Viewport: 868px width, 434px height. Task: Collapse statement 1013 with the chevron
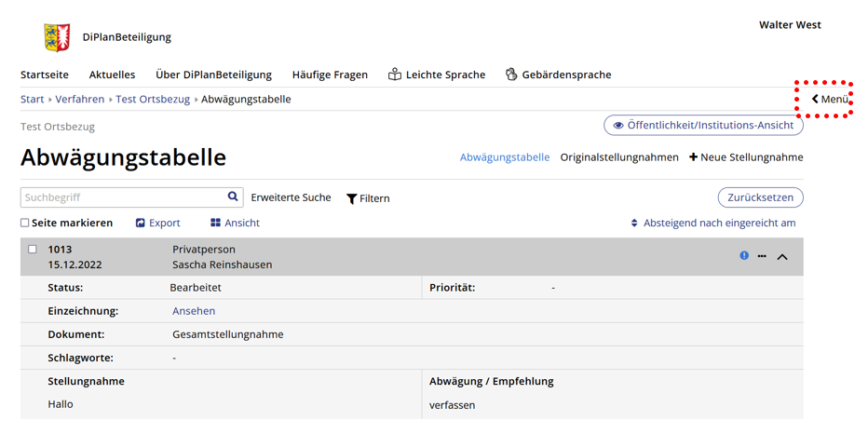[782, 257]
